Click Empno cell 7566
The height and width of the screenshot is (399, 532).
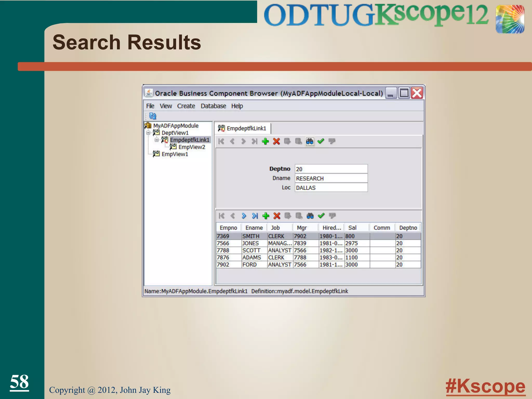point(229,243)
